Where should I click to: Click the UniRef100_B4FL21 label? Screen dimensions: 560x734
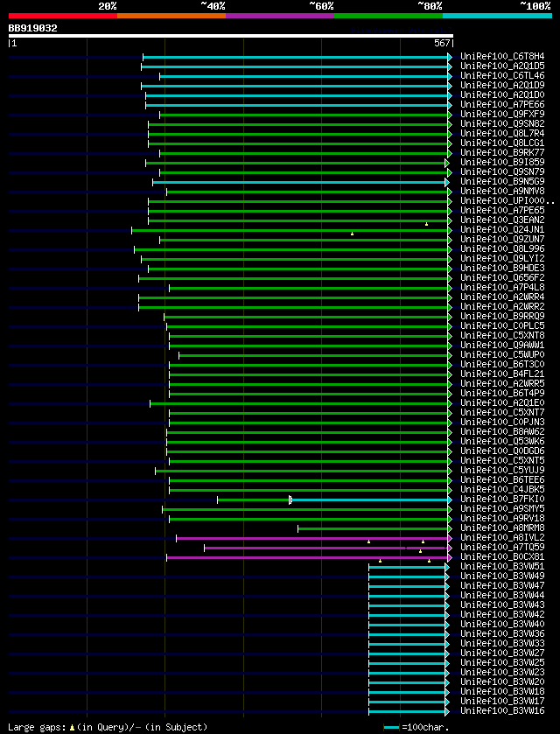502,374
